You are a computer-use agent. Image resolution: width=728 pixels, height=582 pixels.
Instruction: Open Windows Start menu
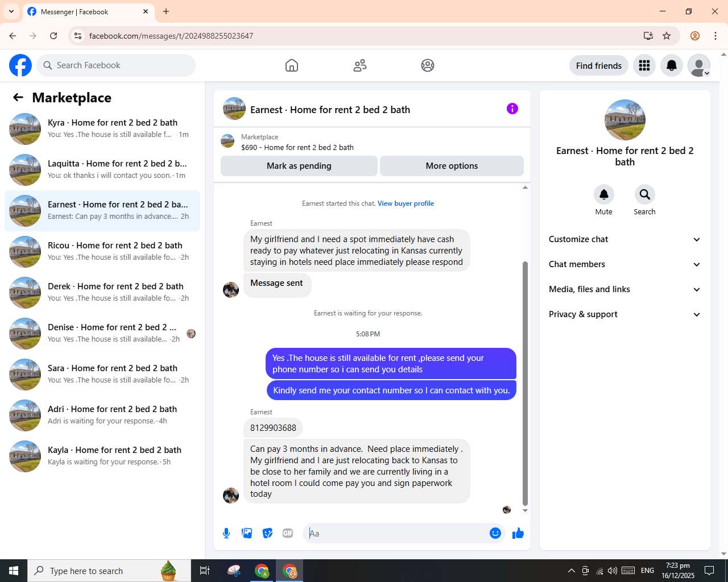[14, 571]
